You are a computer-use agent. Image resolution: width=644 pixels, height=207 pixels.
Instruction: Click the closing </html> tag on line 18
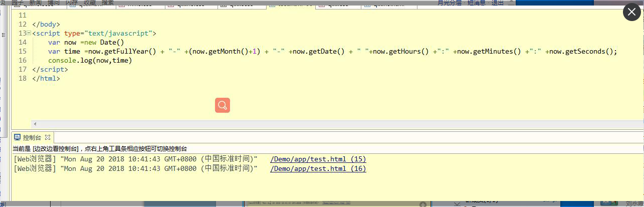pos(46,78)
